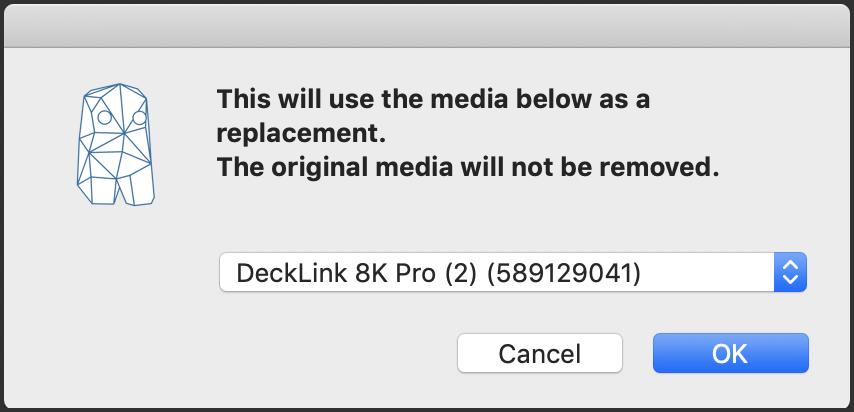Click the right eye of the owl icon
Screen dimensions: 854x412
click(x=138, y=118)
